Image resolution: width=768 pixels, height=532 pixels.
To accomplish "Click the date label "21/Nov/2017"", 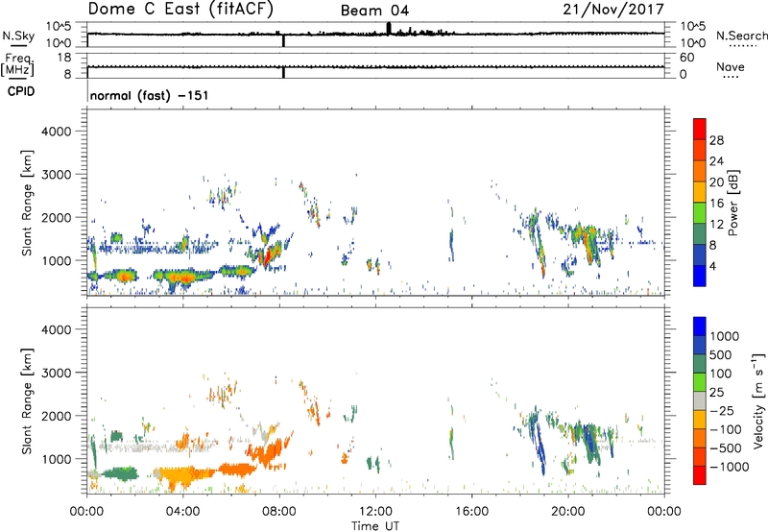I will [x=613, y=9].
